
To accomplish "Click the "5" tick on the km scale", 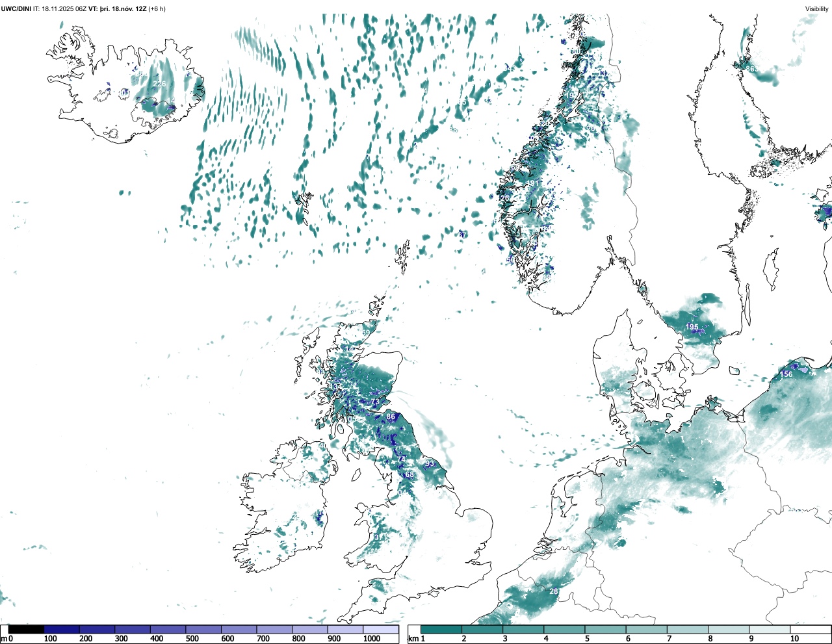I will (x=587, y=639).
